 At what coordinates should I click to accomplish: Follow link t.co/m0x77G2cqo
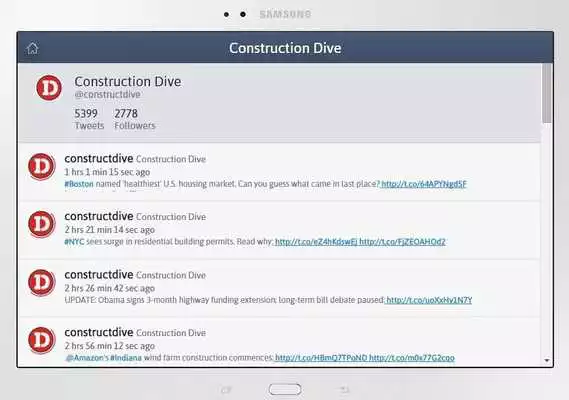pyautogui.click(x=412, y=358)
